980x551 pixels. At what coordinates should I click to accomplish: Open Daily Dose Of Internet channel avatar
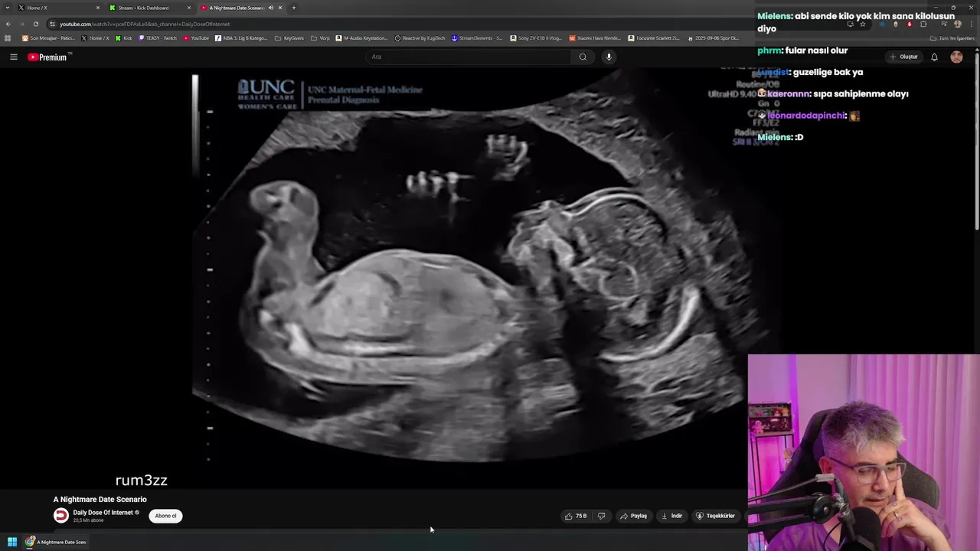61,516
